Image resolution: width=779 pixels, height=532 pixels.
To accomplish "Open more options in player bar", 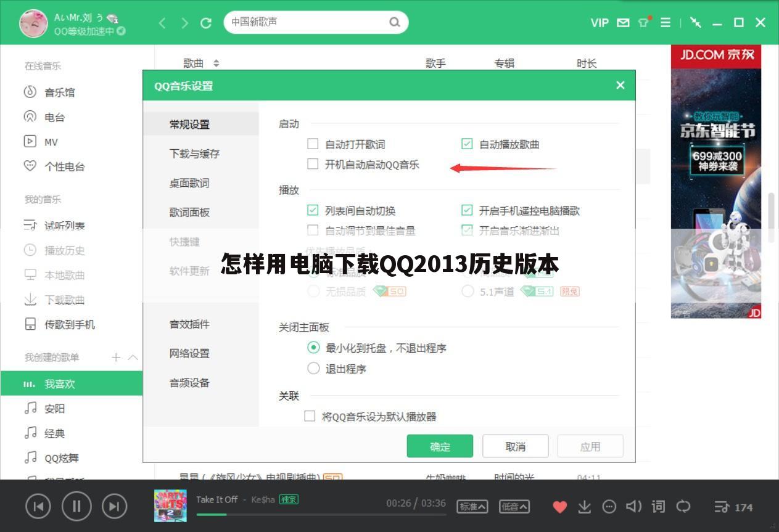I will (609, 507).
